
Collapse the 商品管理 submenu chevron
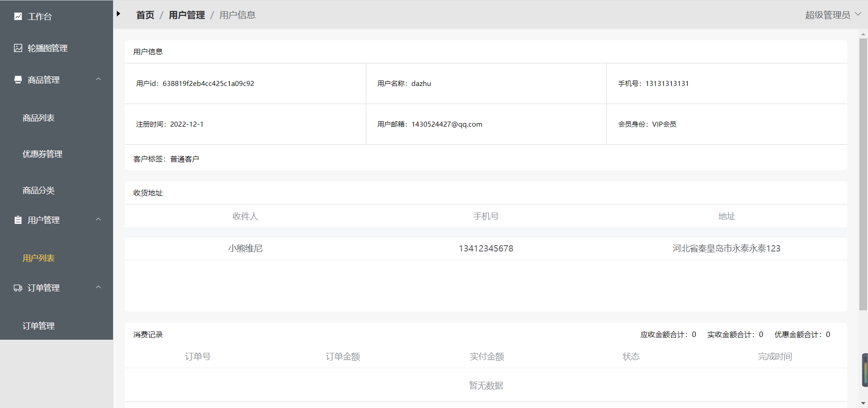(98, 79)
